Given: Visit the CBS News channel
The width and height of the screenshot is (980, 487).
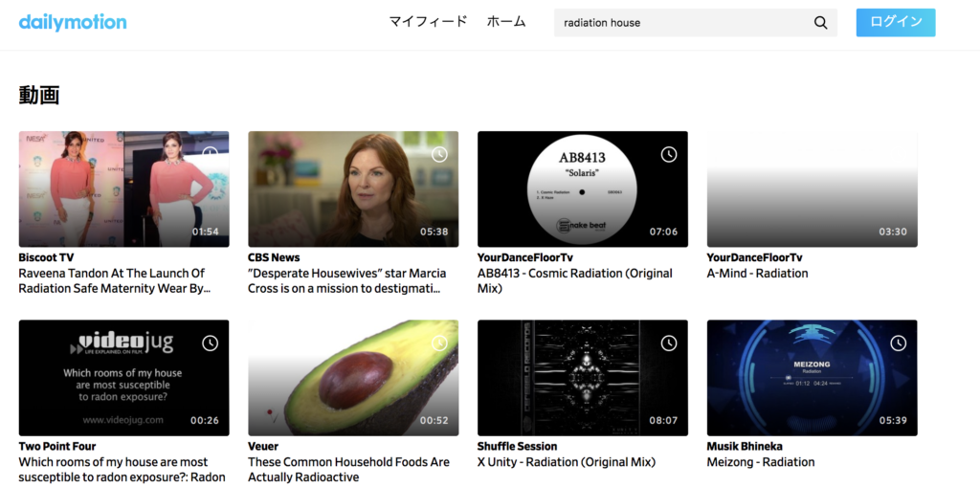Looking at the screenshot, I should 274,257.
